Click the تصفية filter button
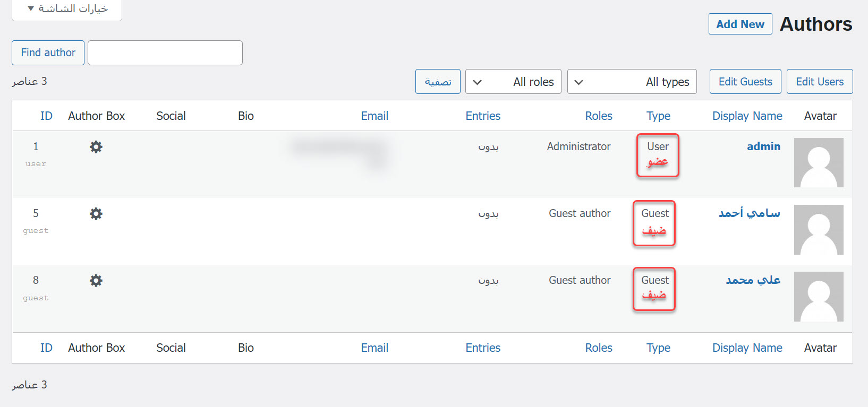 tap(438, 82)
